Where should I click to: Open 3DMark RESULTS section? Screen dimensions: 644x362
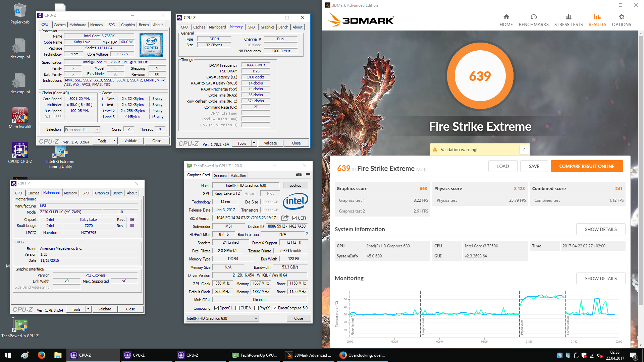597,20
